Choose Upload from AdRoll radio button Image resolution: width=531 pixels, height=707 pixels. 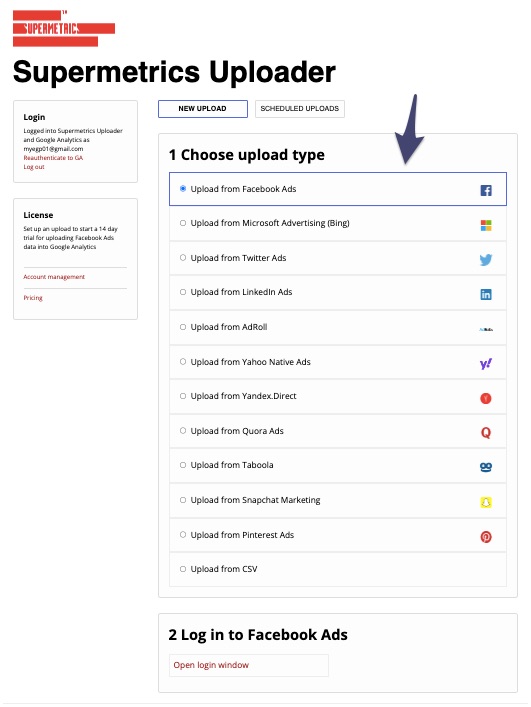183,327
